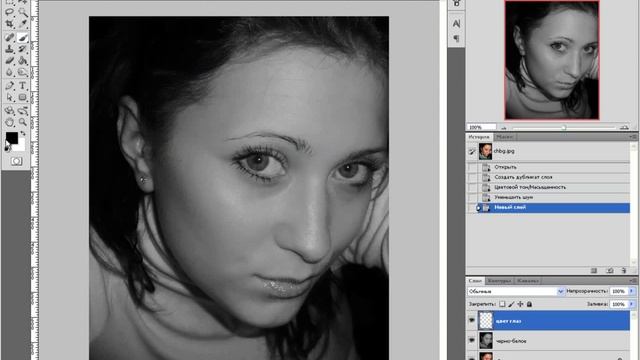This screenshot has width=640, height=360.
Task: Select the Hand tool
Action: coord(9,122)
